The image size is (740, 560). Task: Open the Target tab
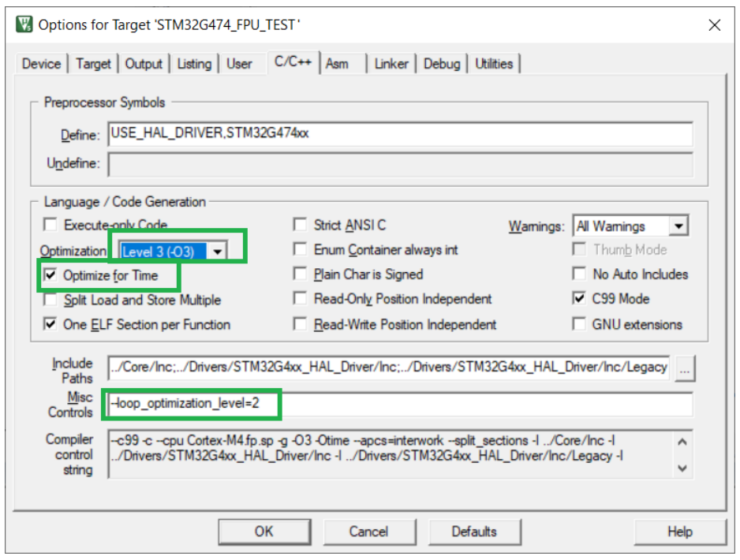93,64
